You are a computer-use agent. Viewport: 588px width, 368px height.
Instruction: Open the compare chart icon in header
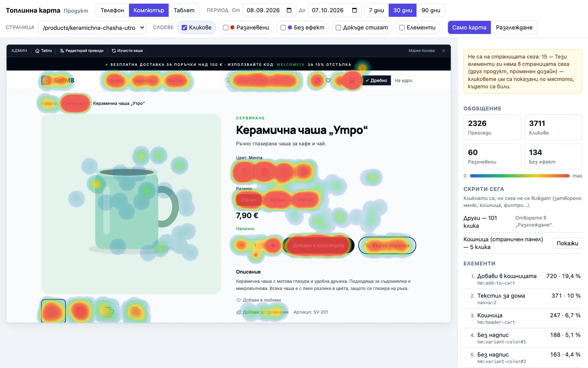point(317,80)
